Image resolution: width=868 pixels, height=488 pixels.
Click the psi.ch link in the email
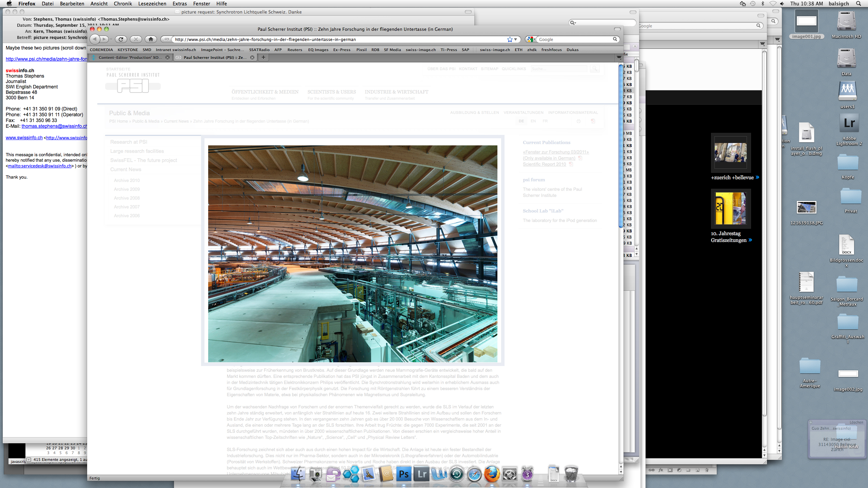coord(46,59)
